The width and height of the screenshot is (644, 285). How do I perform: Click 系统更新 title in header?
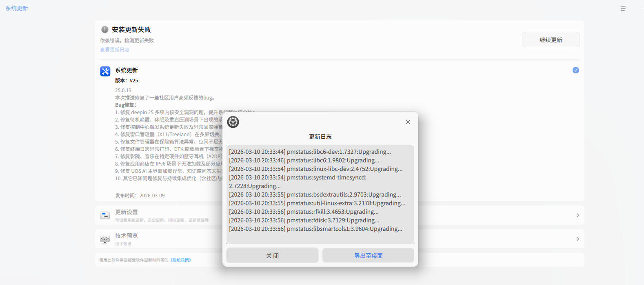[17, 8]
